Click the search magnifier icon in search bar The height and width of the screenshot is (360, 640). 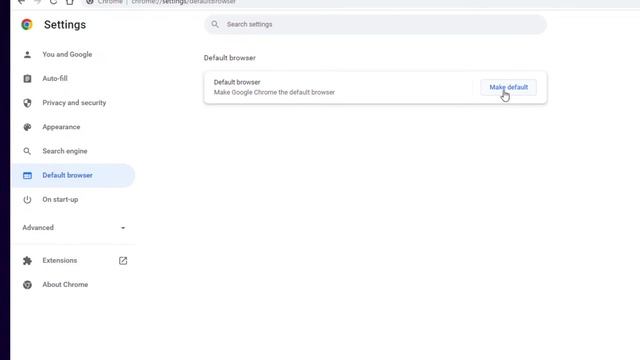pos(215,24)
